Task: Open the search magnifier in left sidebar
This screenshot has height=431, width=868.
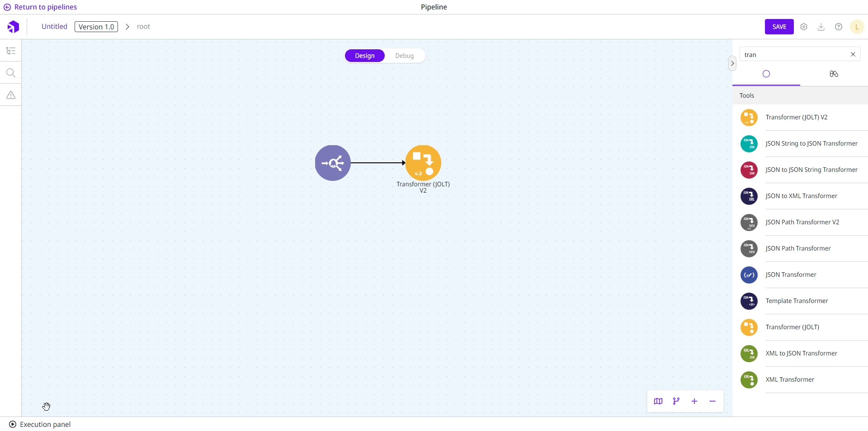Action: tap(11, 73)
